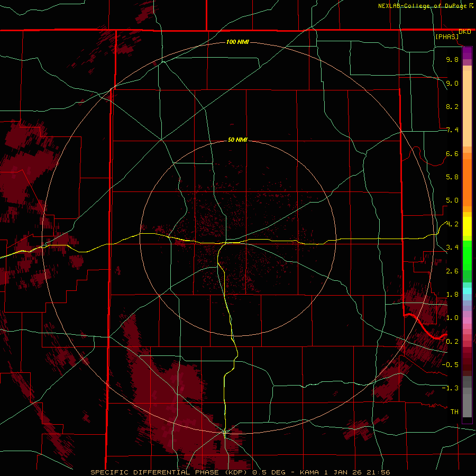Pick the dark orange band of the color scale
Viewport: 476px width, 476px height.
tap(467, 182)
